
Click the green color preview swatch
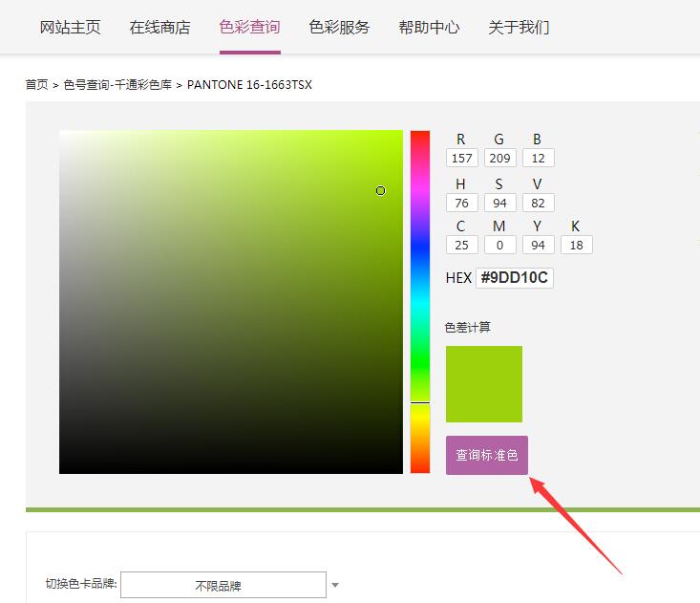[484, 384]
